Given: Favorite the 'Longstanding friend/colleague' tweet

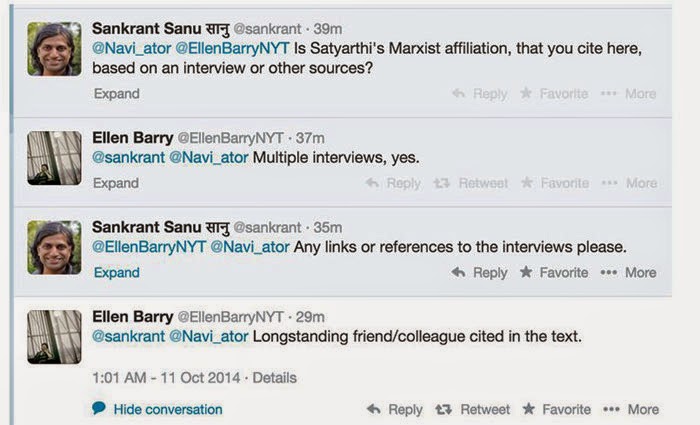Looking at the screenshot, I should (x=556, y=409).
